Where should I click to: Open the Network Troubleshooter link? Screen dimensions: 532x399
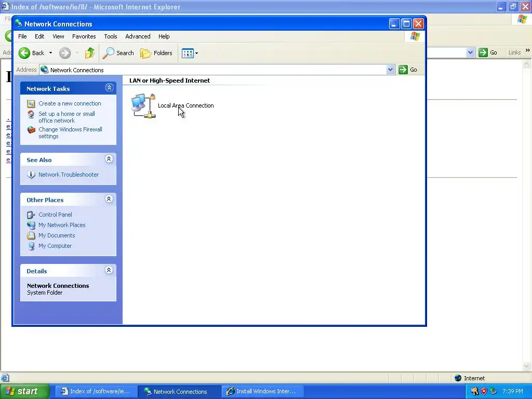tap(69, 175)
